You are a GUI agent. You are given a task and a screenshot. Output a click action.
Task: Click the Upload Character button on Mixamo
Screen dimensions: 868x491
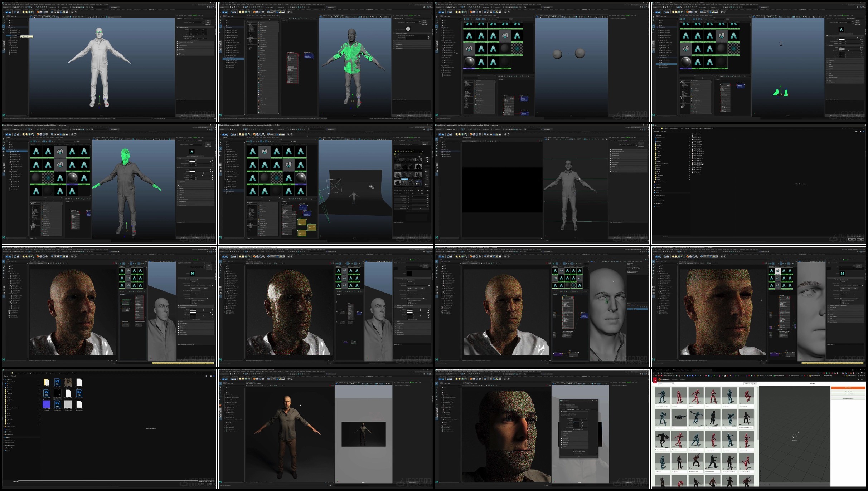point(848,394)
